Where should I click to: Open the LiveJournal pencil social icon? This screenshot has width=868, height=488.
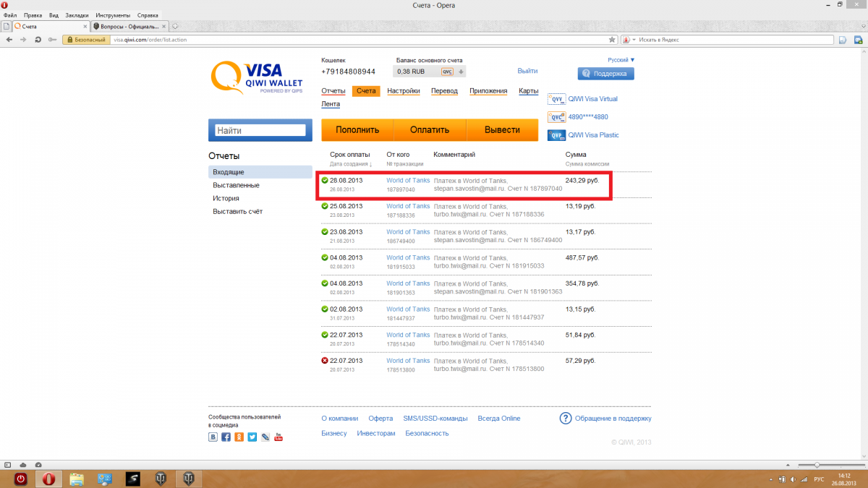coord(265,437)
